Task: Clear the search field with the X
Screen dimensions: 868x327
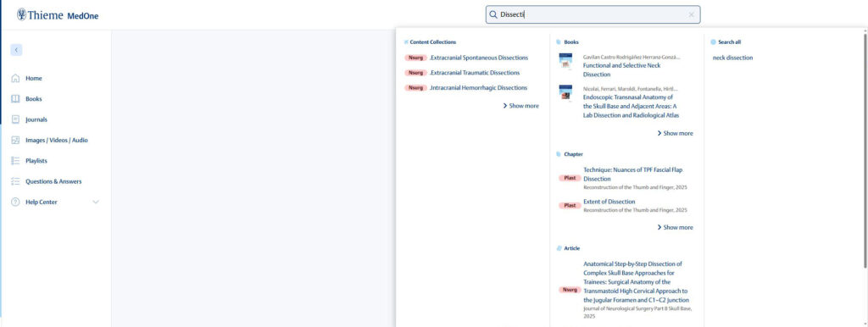Action: 692,15
